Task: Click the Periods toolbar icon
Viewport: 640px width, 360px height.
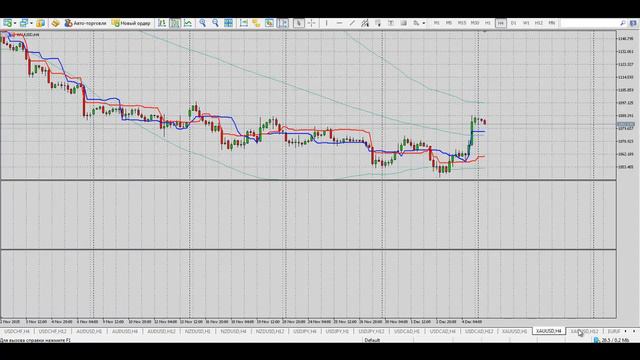Action: pyautogui.click(x=283, y=23)
